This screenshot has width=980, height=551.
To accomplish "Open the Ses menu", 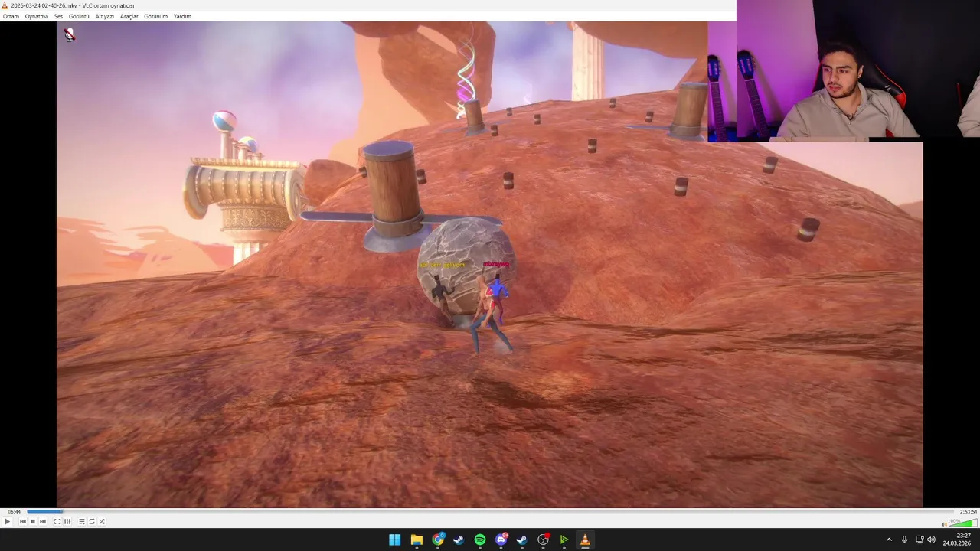I will pos(58,16).
